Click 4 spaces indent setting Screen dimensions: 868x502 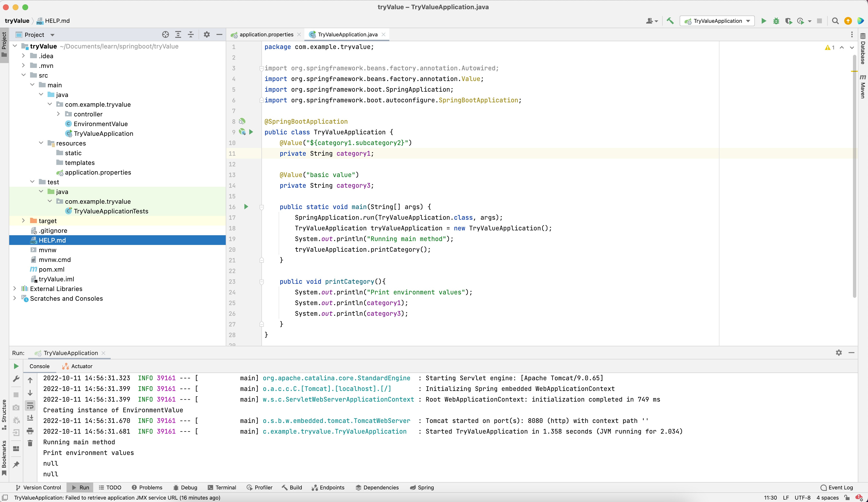click(x=827, y=498)
